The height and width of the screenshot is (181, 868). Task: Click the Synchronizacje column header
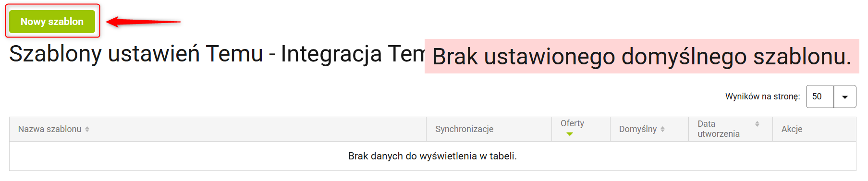(465, 129)
